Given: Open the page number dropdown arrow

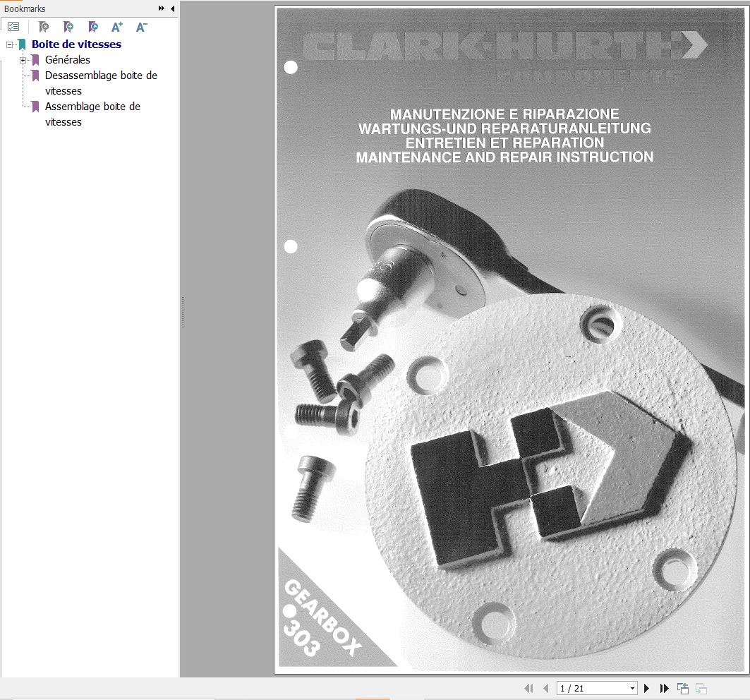Looking at the screenshot, I should click(632, 689).
